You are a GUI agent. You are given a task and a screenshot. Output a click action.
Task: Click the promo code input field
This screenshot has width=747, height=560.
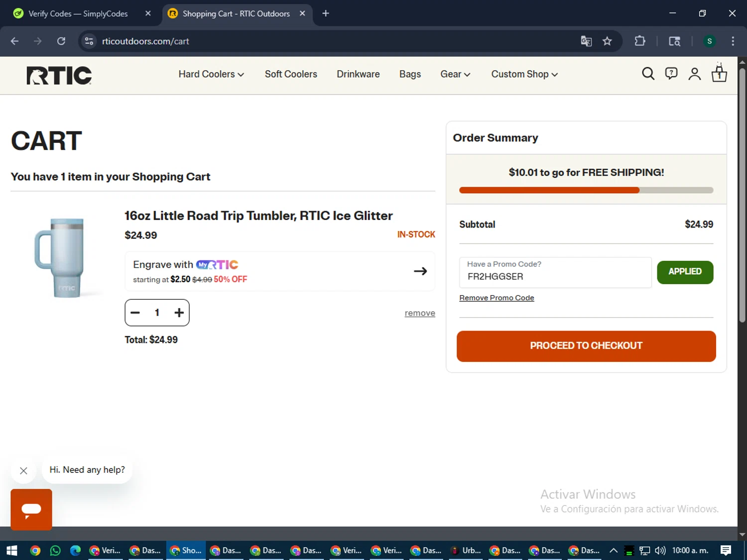point(555,272)
